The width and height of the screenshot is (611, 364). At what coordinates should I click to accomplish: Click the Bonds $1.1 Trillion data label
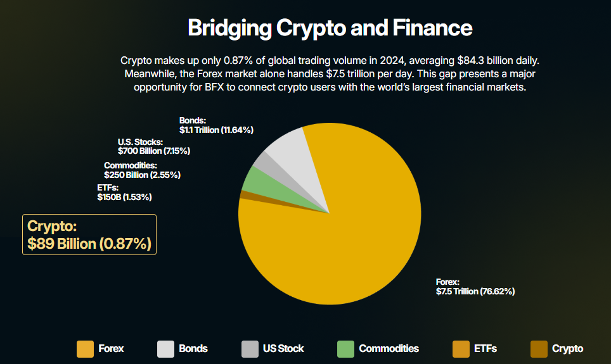click(x=216, y=125)
